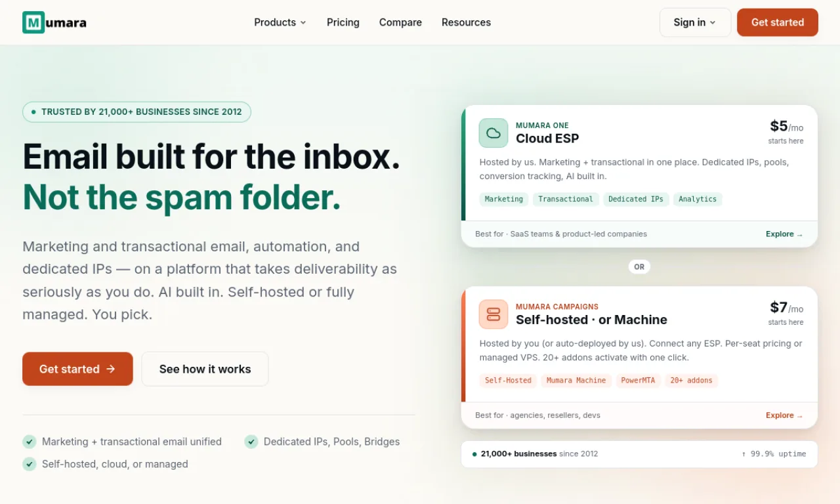Click the Marketing tag
The height and width of the screenshot is (504, 840).
504,199
